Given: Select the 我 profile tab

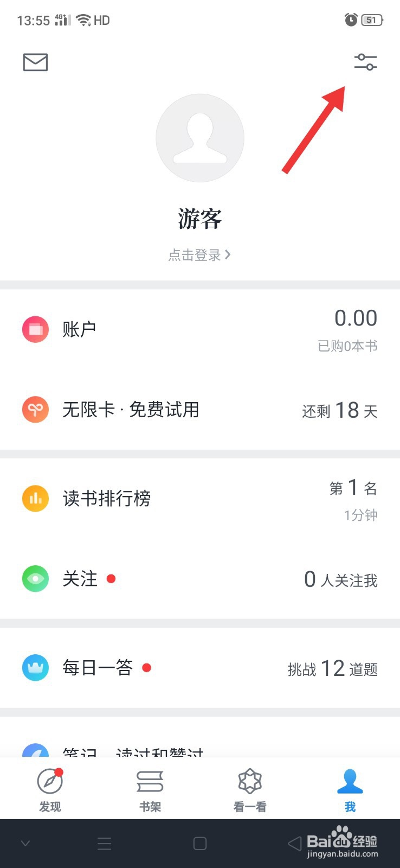Looking at the screenshot, I should coord(350,789).
